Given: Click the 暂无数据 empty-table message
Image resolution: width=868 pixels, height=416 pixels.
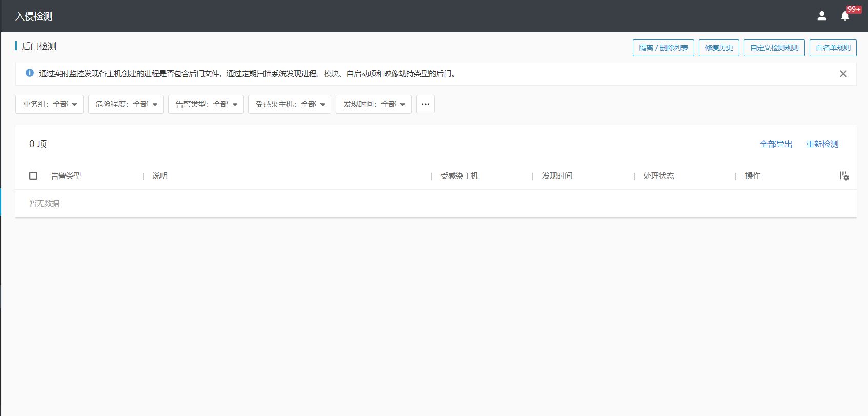Looking at the screenshot, I should (44, 204).
